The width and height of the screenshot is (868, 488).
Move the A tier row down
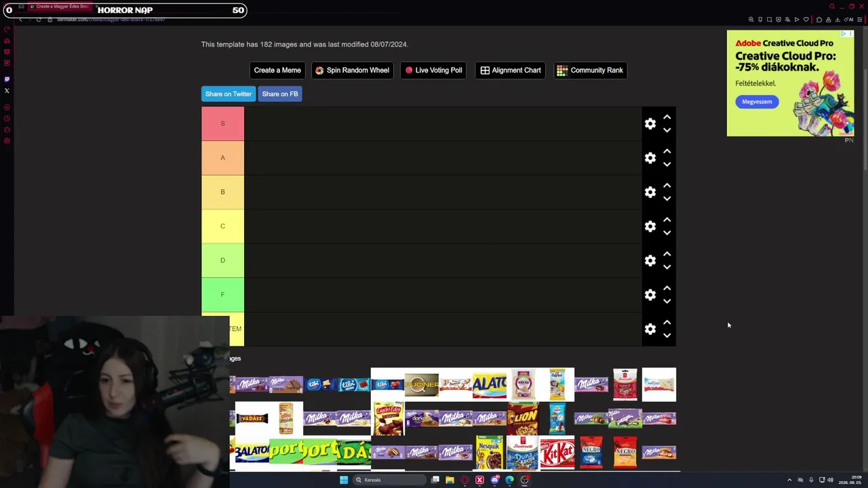click(x=667, y=164)
